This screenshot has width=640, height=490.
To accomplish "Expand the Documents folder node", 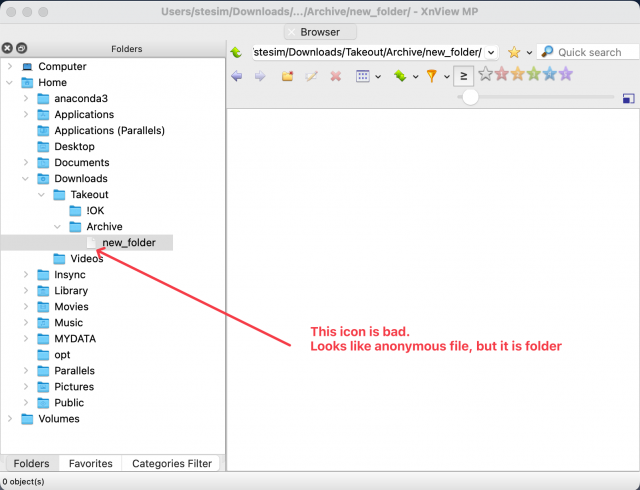I will pos(26,163).
